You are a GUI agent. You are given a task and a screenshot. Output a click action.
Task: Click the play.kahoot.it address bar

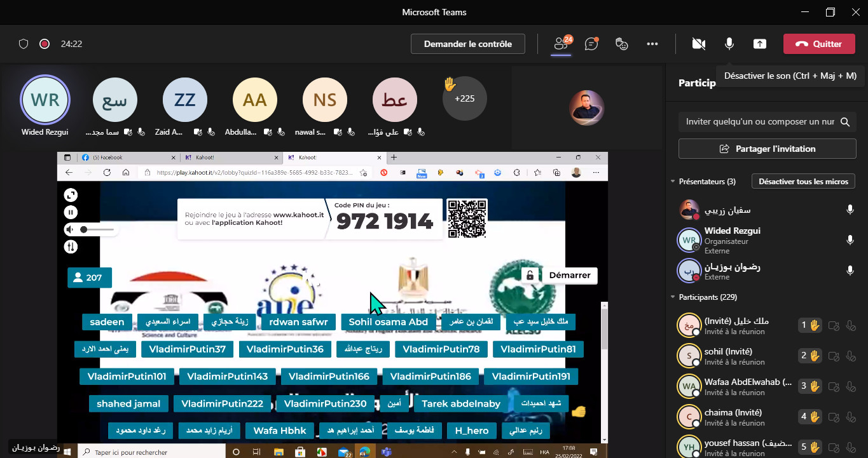[x=254, y=172]
